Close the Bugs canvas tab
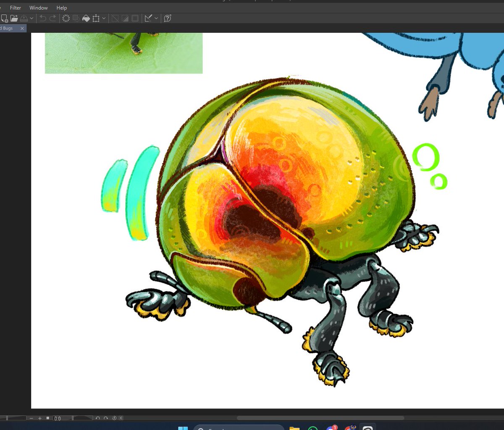The height and width of the screenshot is (430, 504). (x=22, y=28)
